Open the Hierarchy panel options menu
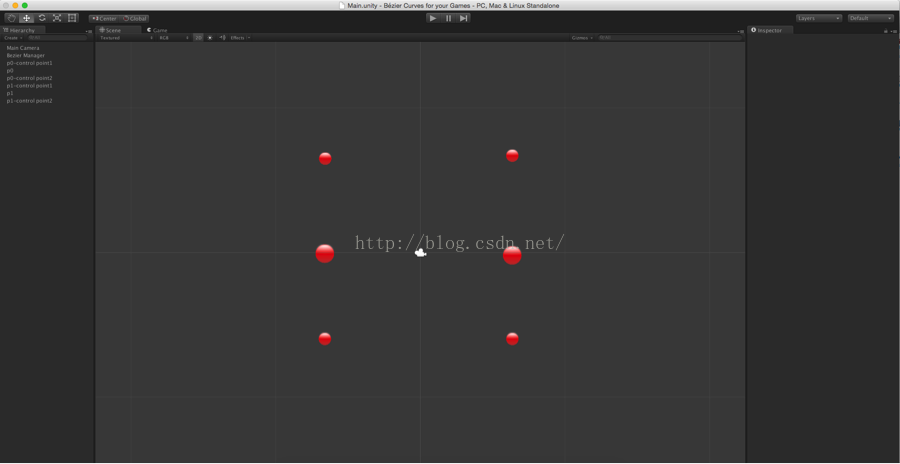This screenshot has height=464, width=900. tap(89, 31)
